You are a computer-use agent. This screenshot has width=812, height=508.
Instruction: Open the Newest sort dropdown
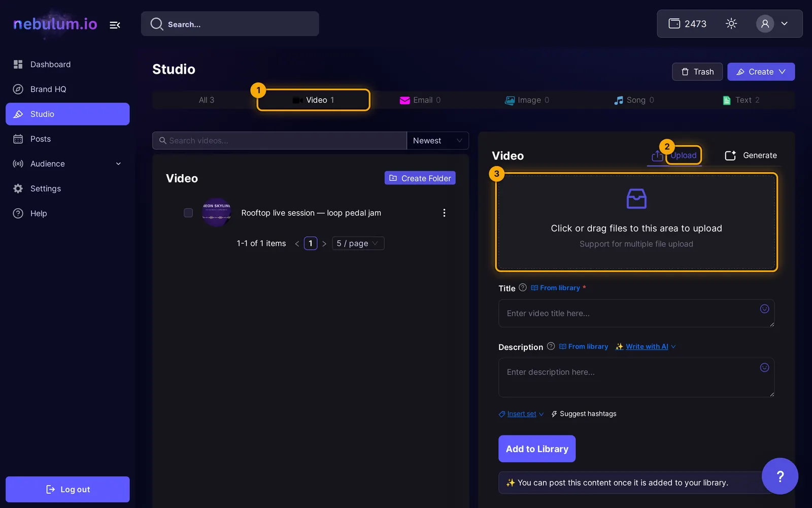tap(437, 141)
